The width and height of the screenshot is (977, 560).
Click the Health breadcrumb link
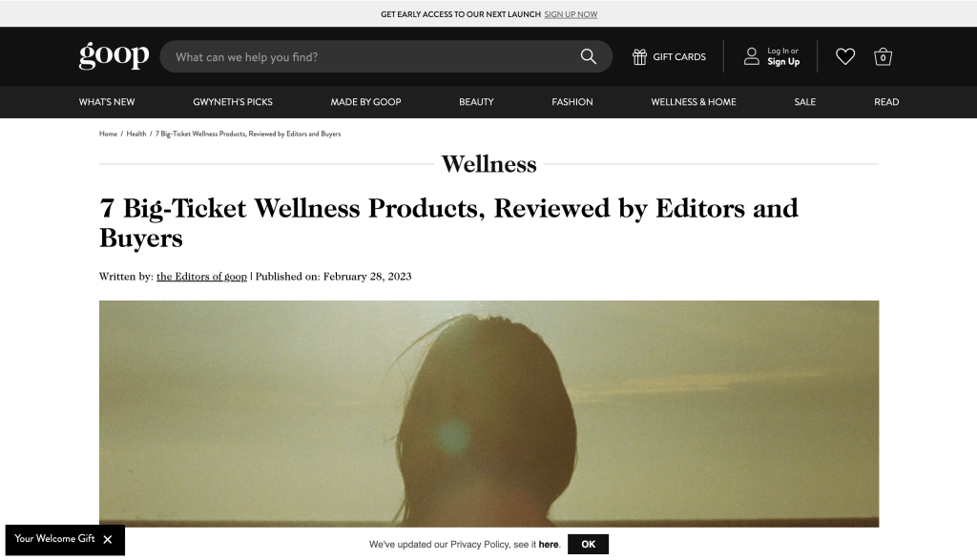tap(135, 134)
